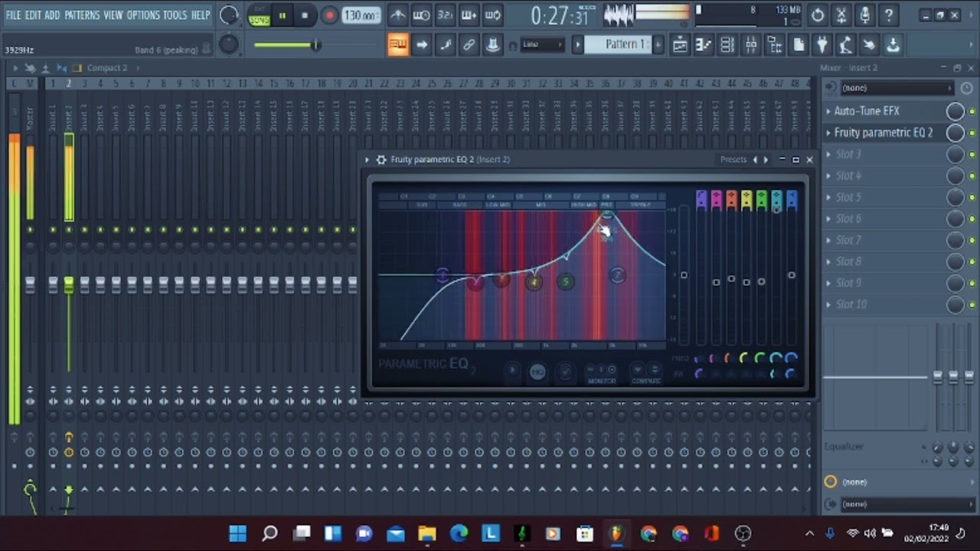The image size is (980, 551).
Task: Toggle the Auto-Tune EFX enable LED
Action: pos(972,112)
